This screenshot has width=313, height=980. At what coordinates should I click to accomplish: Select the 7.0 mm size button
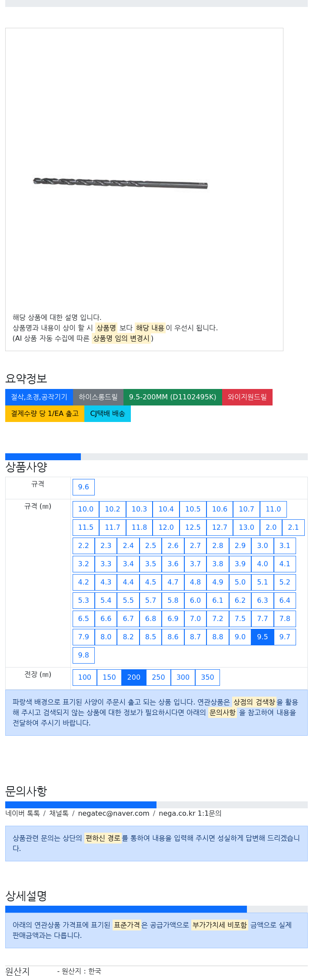[196, 619]
